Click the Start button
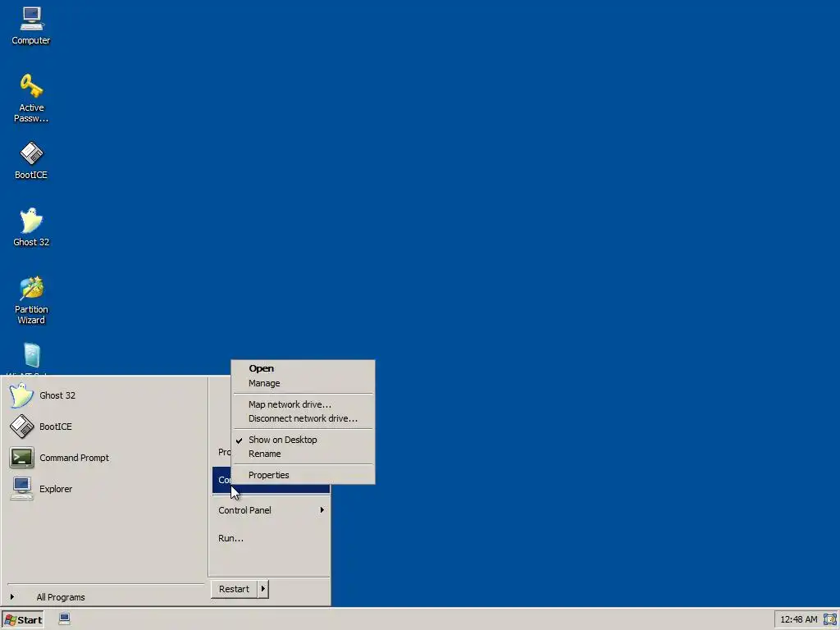 [22, 620]
